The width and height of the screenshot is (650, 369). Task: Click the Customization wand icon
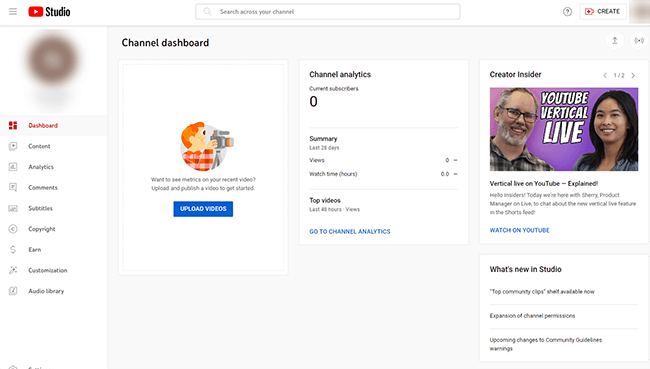[x=13, y=270]
